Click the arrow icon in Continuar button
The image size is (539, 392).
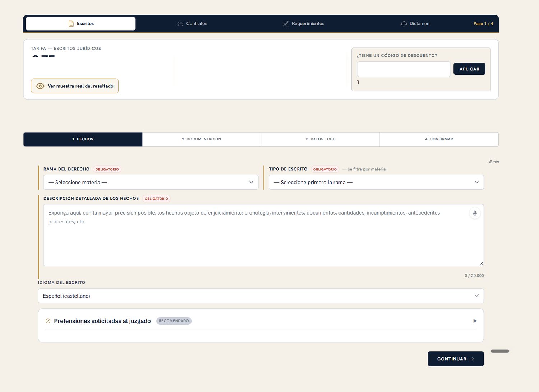(x=472, y=359)
